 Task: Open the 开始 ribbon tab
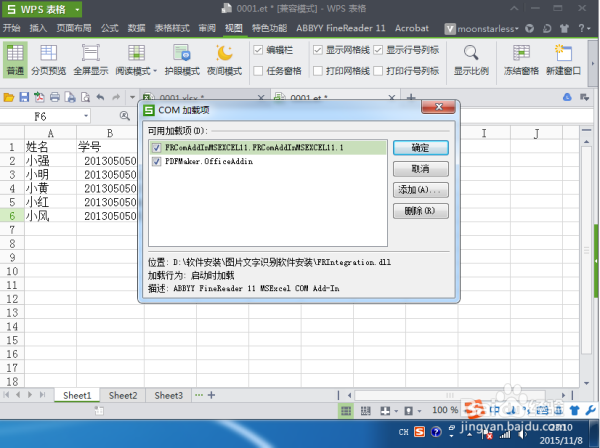[x=11, y=28]
